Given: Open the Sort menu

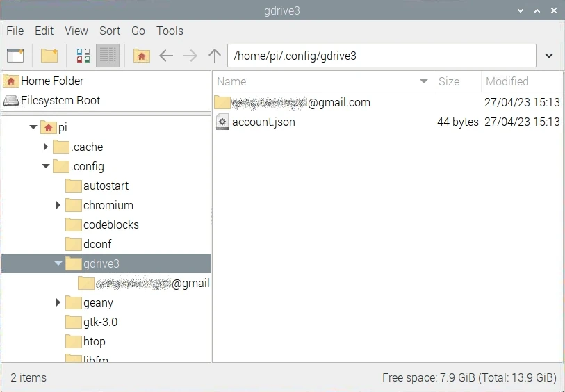Looking at the screenshot, I should [x=110, y=31].
